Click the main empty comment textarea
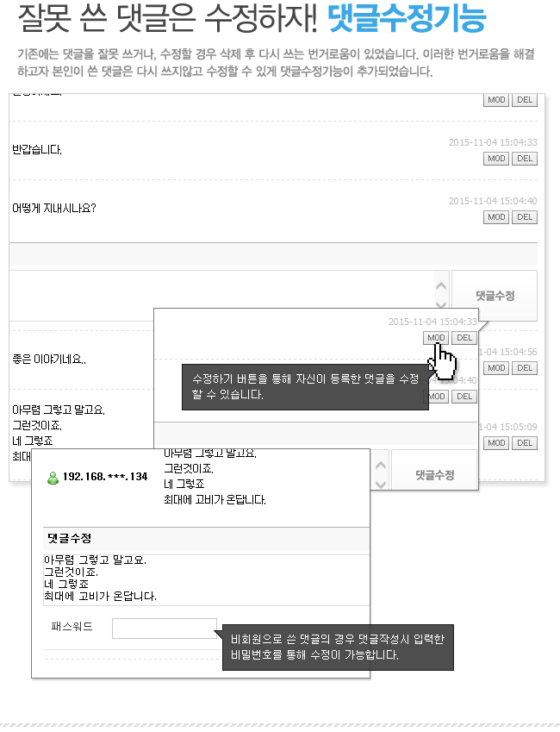 (x=222, y=296)
